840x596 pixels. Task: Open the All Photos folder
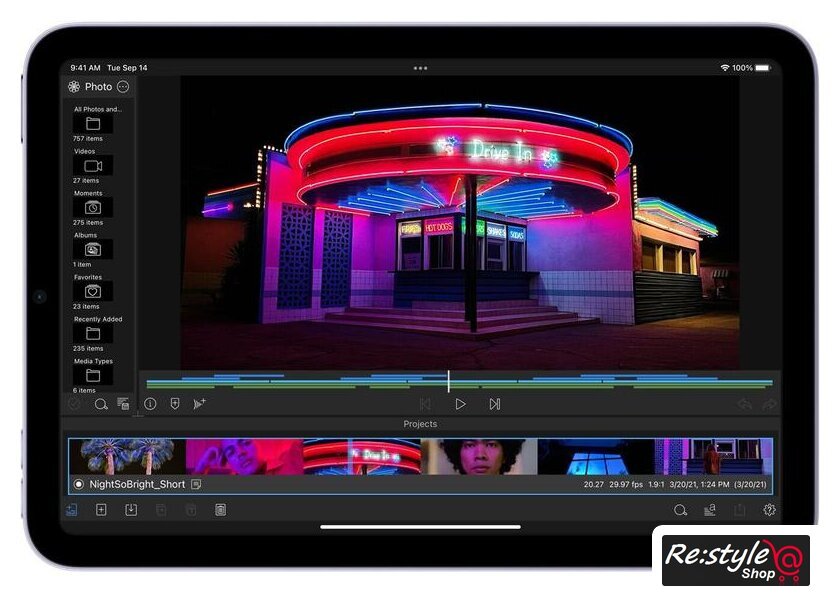point(93,124)
